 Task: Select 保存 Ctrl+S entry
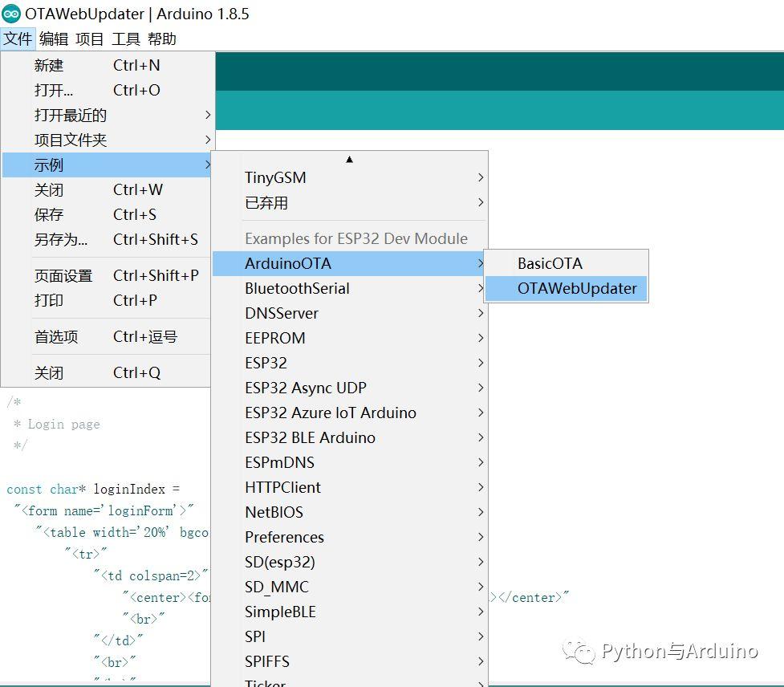coord(107,215)
